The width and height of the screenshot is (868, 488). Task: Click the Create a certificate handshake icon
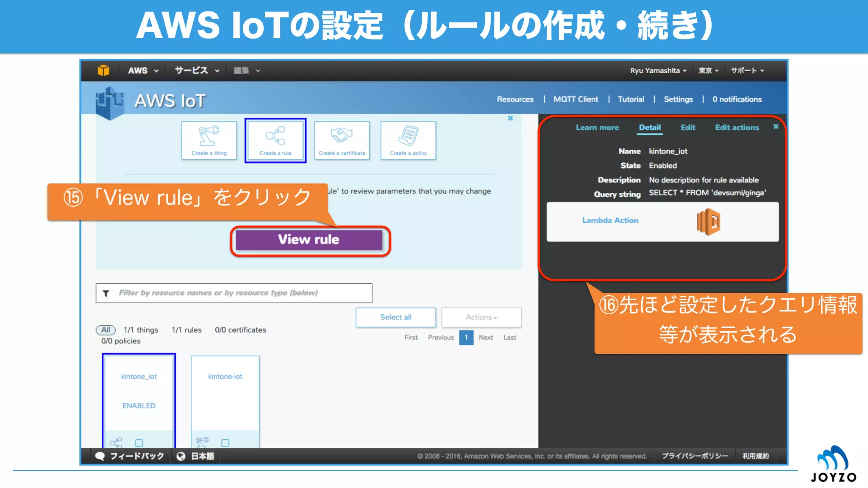342,136
